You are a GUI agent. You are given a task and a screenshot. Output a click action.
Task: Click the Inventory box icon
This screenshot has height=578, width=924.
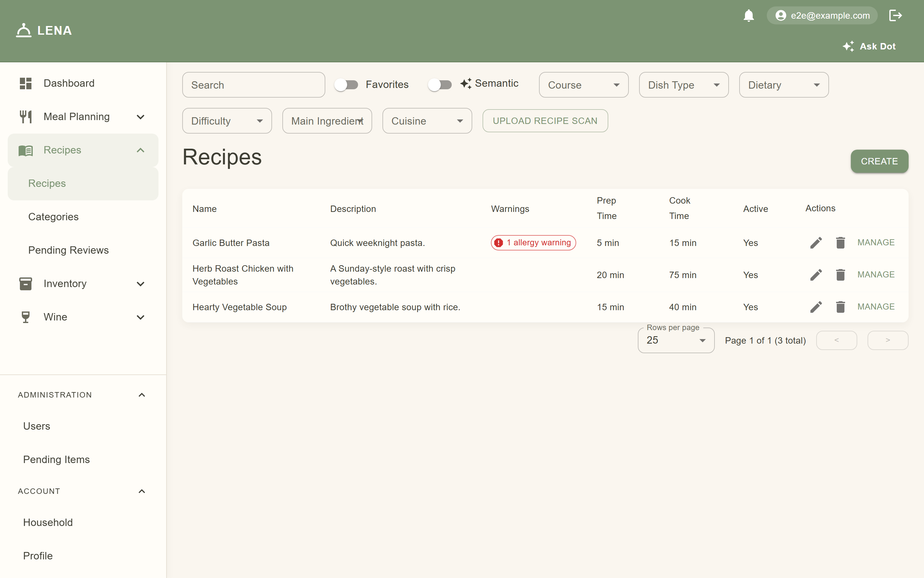coord(26,284)
